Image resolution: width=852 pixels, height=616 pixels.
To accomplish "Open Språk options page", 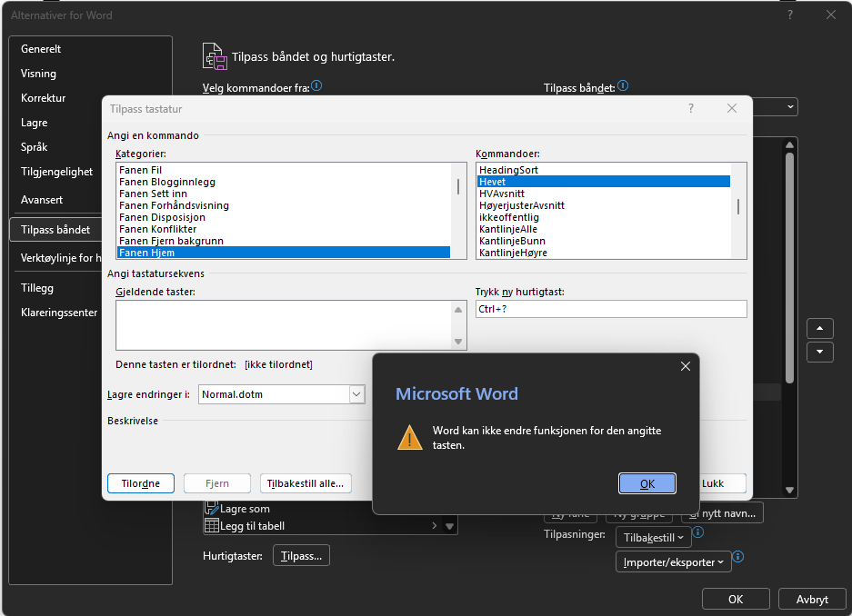I will tap(35, 147).
